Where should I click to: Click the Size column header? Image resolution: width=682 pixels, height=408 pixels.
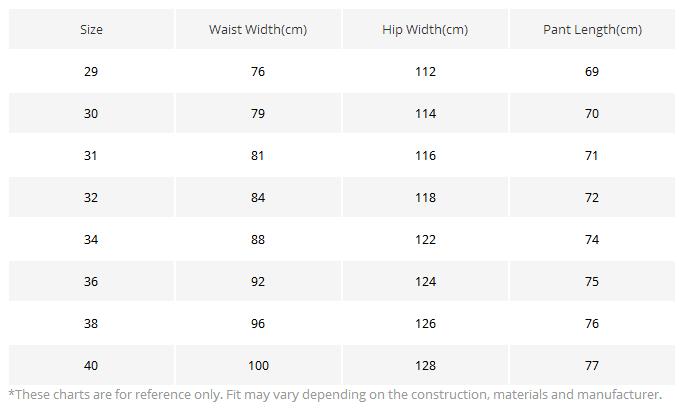[x=91, y=30]
